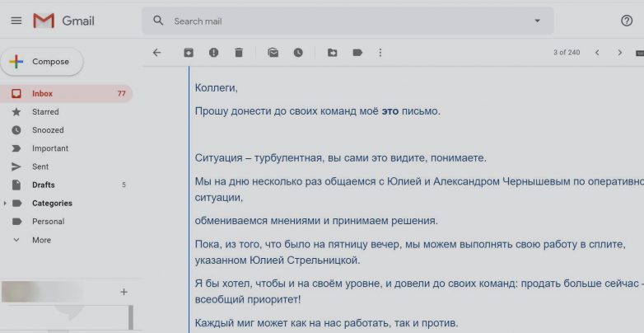Expand the Categories label group
The width and height of the screenshot is (644, 333).
coord(7,204)
